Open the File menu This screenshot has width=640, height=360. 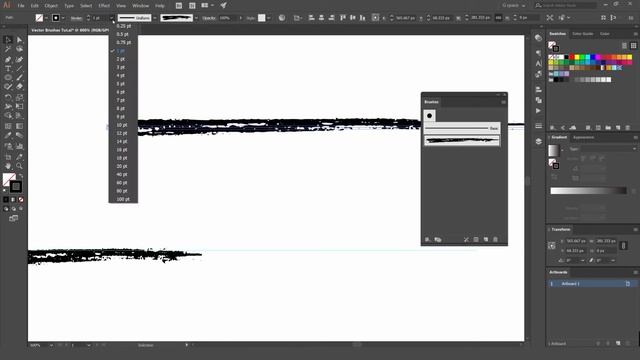[21, 6]
